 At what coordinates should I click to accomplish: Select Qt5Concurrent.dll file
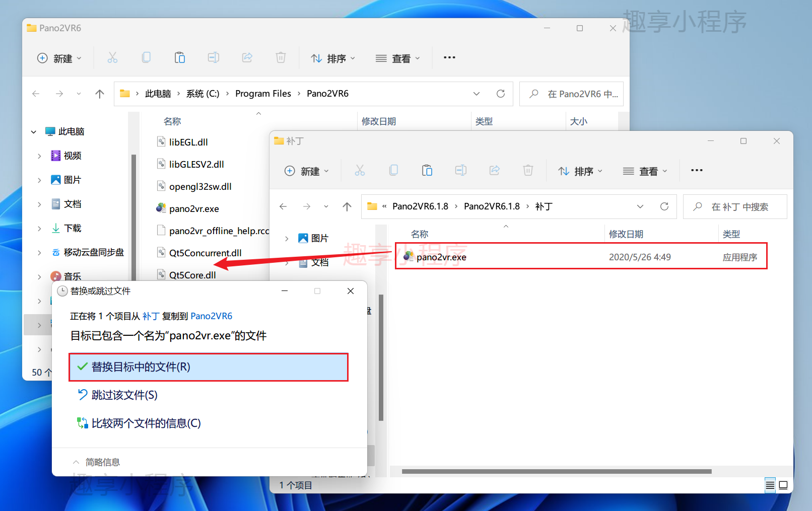206,253
